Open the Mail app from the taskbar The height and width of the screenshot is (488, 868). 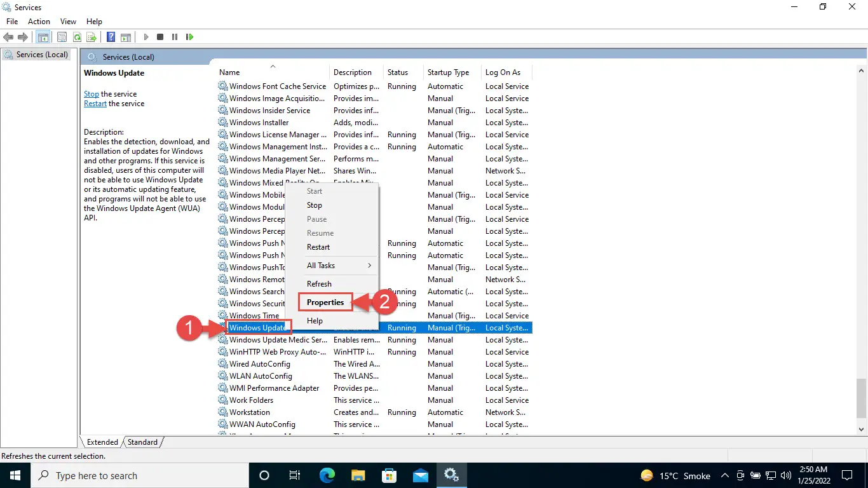(421, 475)
